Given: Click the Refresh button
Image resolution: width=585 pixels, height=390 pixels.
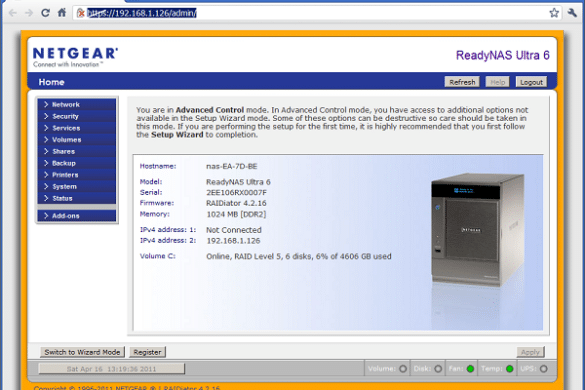Looking at the screenshot, I should click(x=462, y=82).
